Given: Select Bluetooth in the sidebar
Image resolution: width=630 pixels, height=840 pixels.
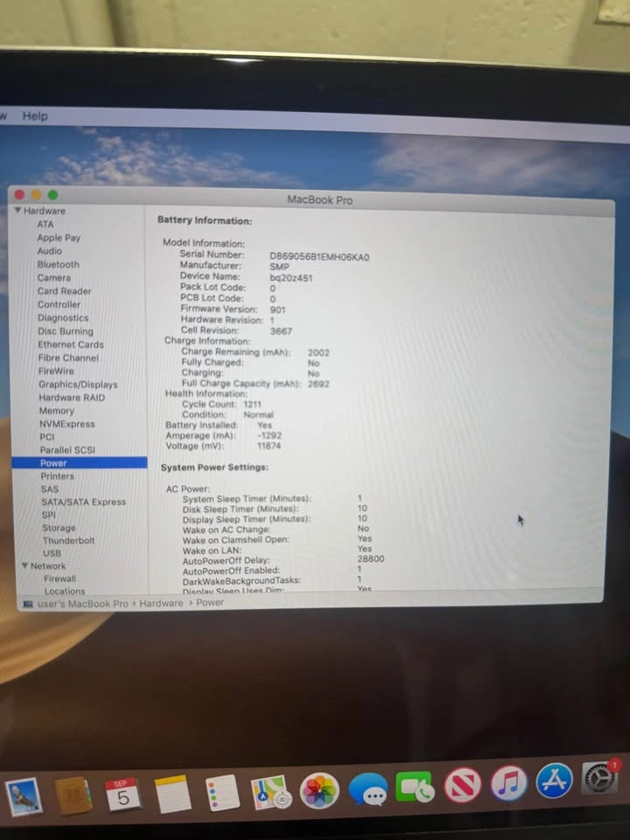Looking at the screenshot, I should pos(59,264).
